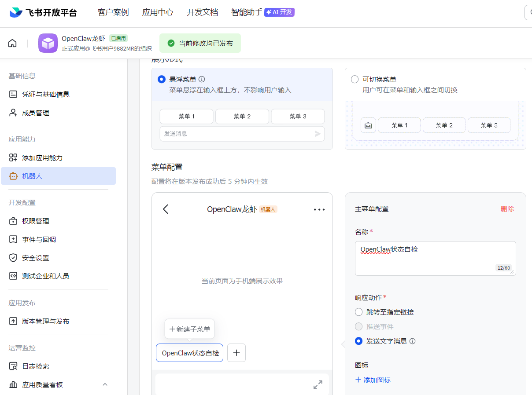Click the back arrow in phone preview

point(166,209)
